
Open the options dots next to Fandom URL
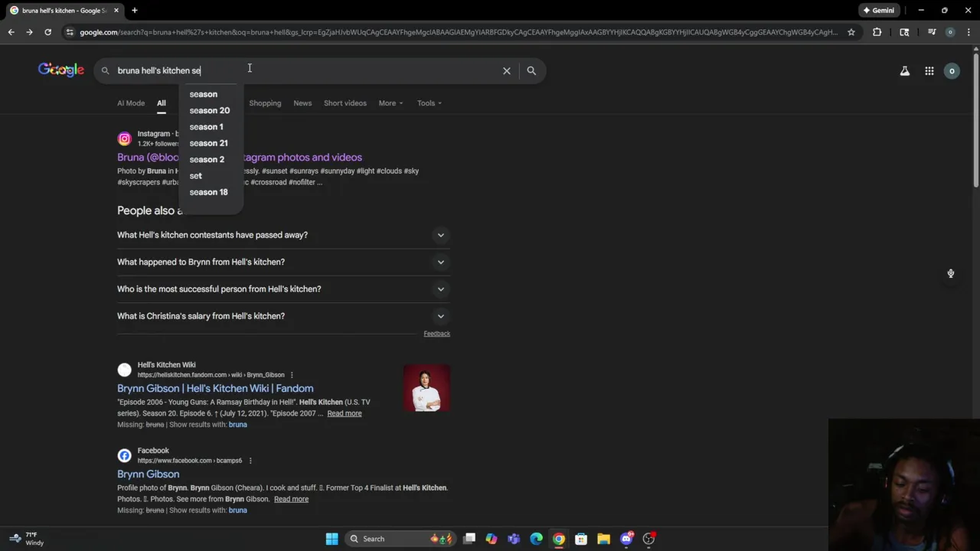[292, 375]
